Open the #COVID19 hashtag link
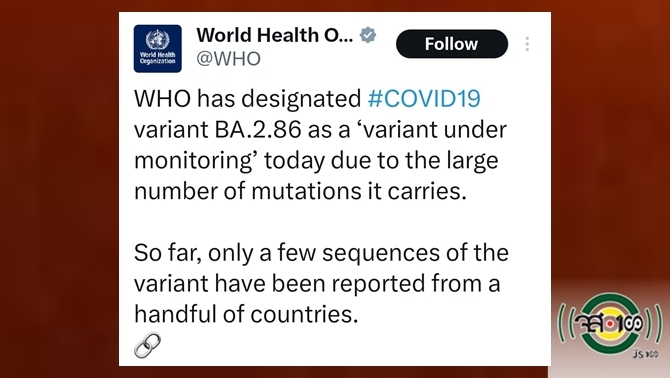 (424, 99)
